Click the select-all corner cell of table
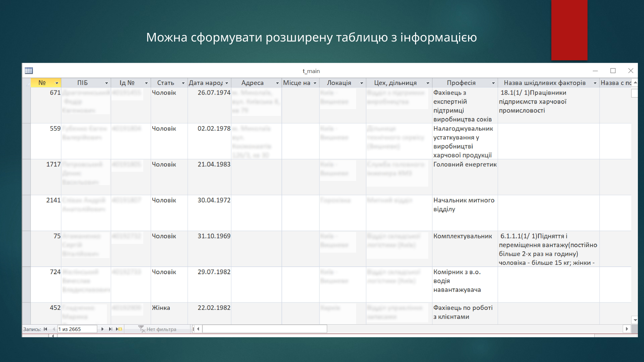644x362 pixels. pyautogui.click(x=26, y=83)
